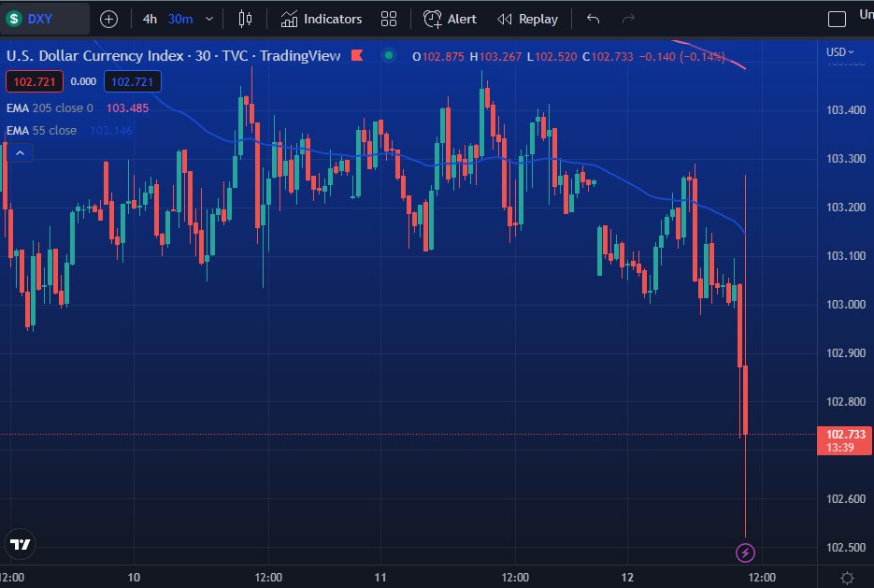Open the USD currency dropdown
Image resolution: width=874 pixels, height=588 pixels.
pyautogui.click(x=839, y=51)
